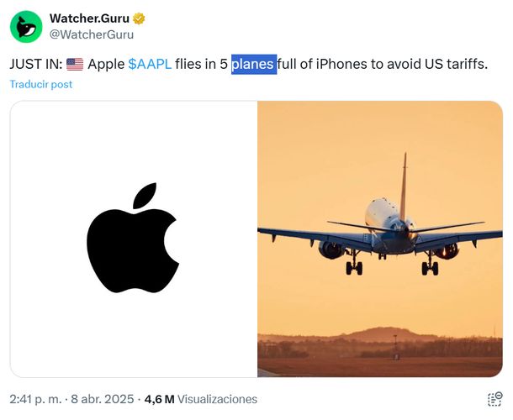Open the $AAPL cashtag link
The width and height of the screenshot is (513, 420).
coord(150,64)
